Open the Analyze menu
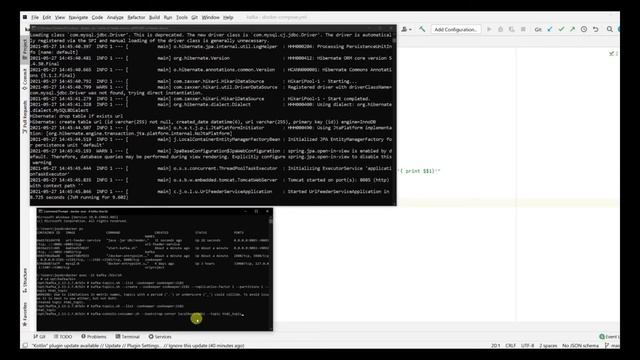 coord(115,18)
